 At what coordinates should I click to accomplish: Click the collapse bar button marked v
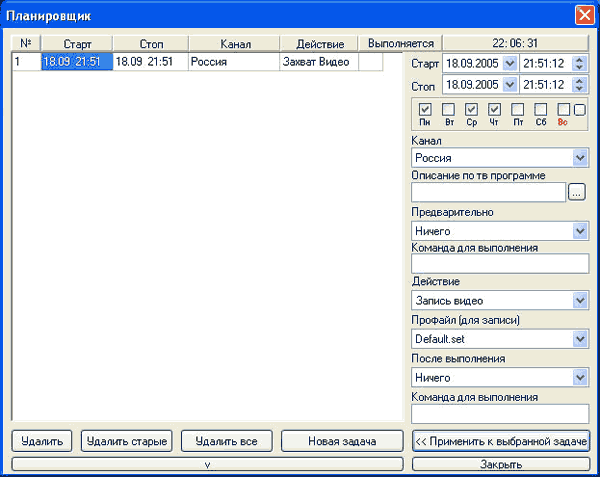point(207,464)
